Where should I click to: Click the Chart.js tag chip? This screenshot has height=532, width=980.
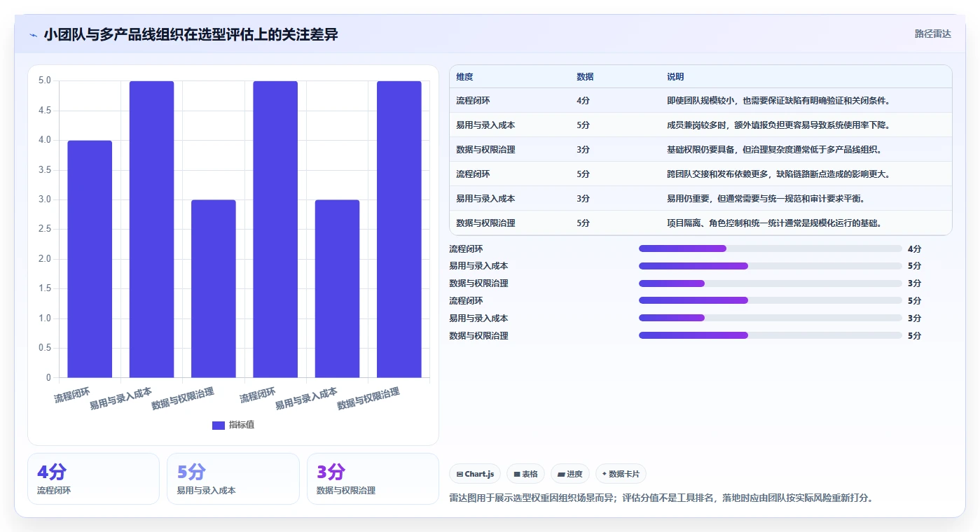pos(475,474)
